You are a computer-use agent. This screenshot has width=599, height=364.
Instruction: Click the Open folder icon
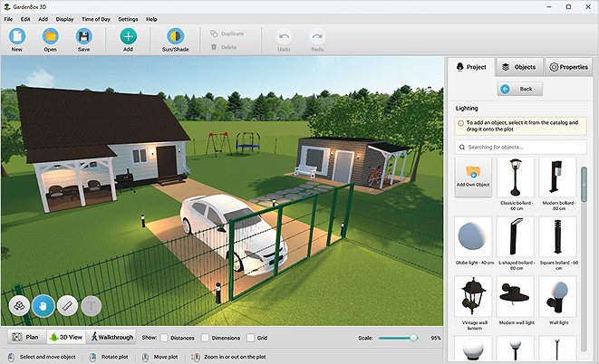[51, 36]
